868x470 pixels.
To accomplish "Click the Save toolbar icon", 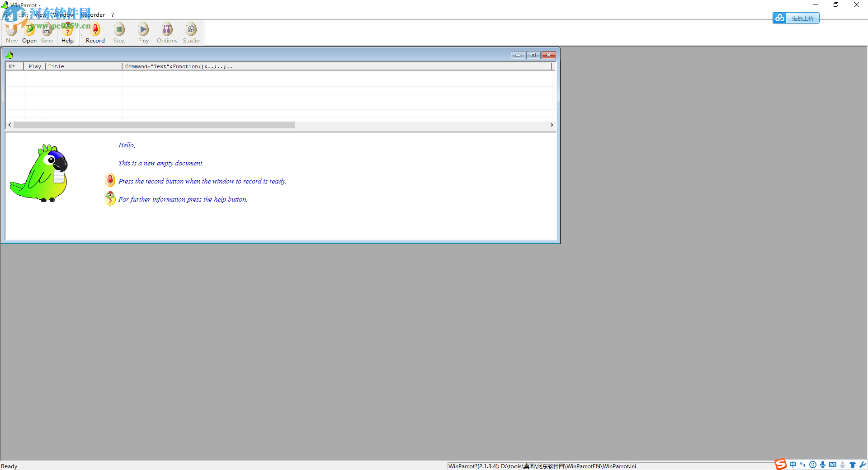I will click(x=47, y=33).
